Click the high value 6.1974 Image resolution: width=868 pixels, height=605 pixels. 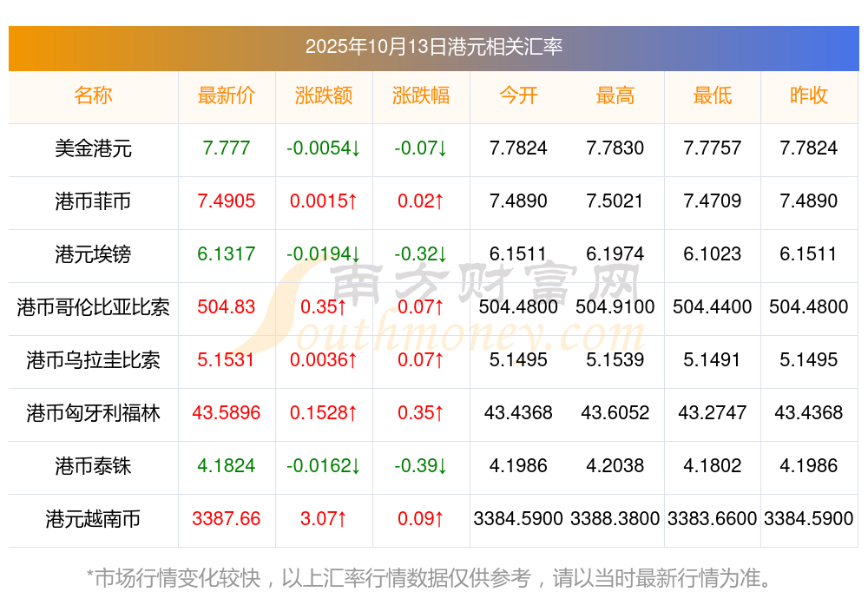click(615, 254)
